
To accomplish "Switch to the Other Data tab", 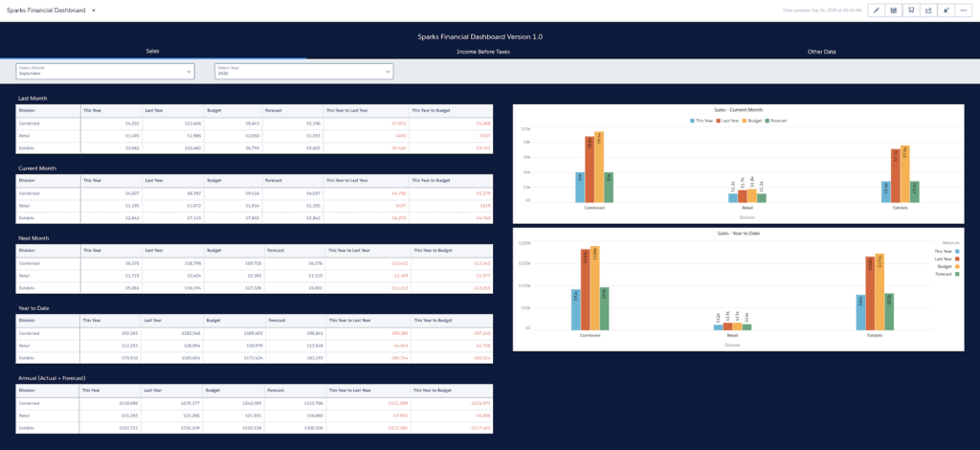I will tap(821, 52).
